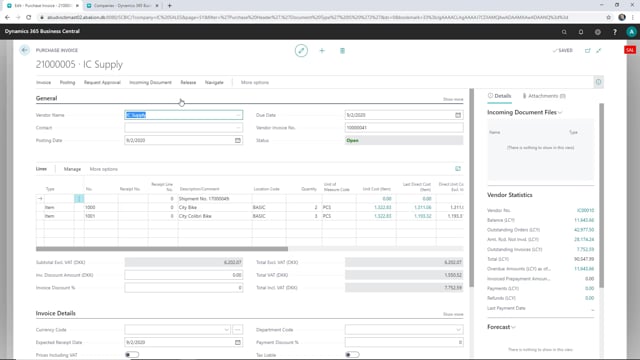640x360 pixels.
Task: Expand the lines section icon
Action: tap(458, 169)
